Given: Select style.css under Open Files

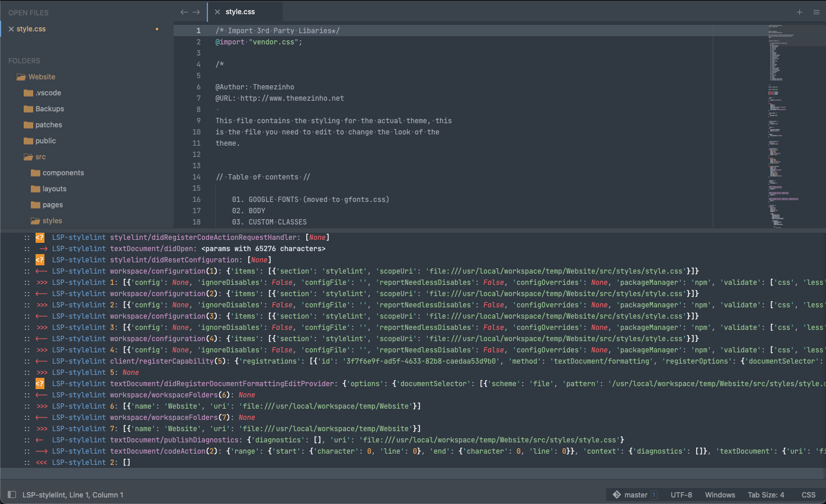Looking at the screenshot, I should coord(31,29).
